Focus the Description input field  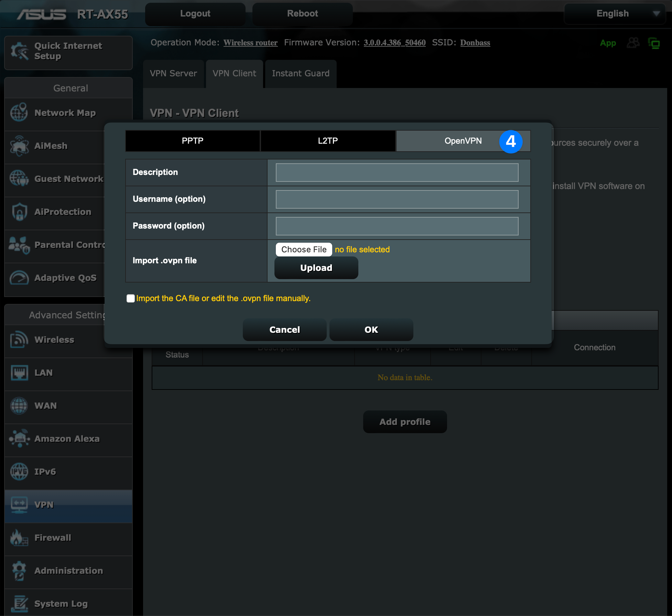(397, 173)
